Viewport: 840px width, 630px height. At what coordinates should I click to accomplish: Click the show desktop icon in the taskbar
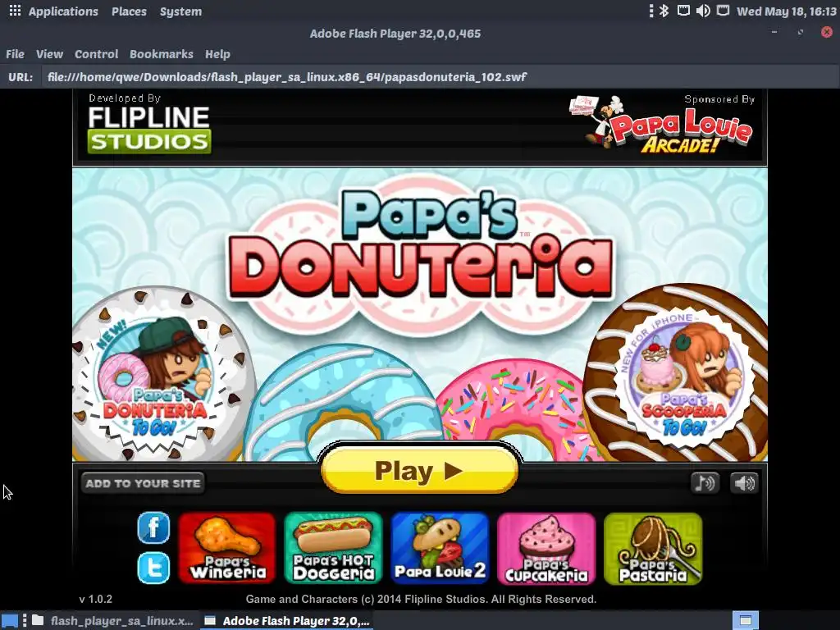point(10,621)
